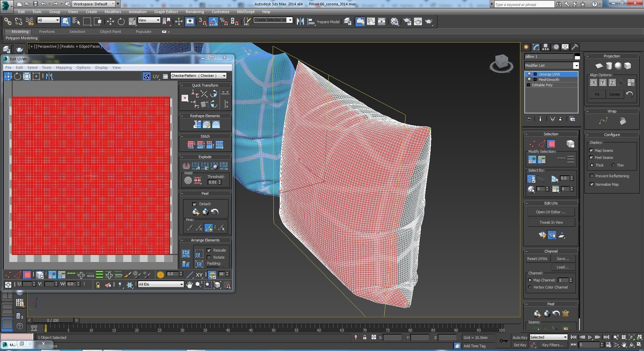Screen dimensions: 644x351
Task: Open the Modify command panel tab
Action: [536, 47]
